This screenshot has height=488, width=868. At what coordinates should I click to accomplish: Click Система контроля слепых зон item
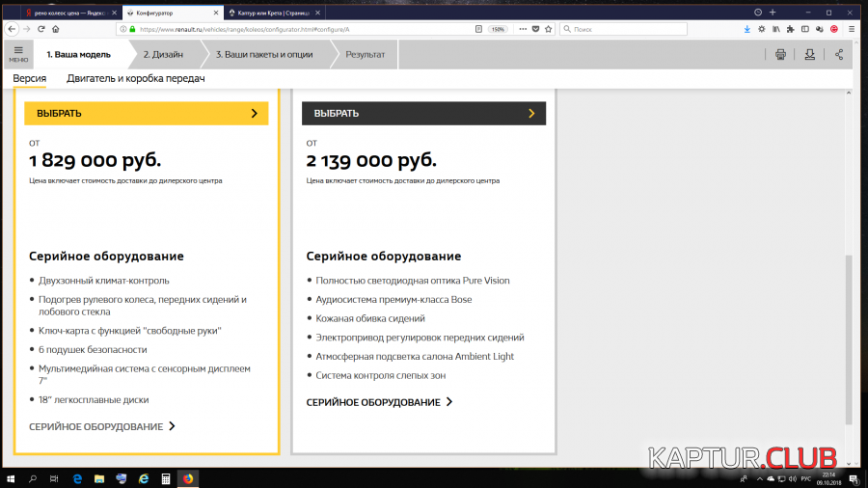380,375
